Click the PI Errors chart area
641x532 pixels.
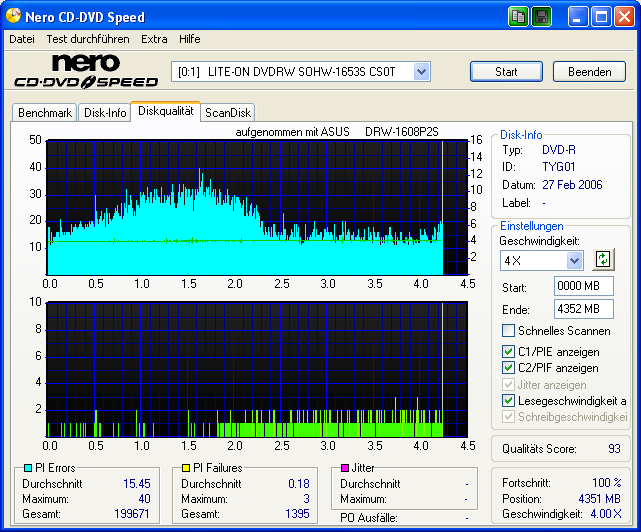click(x=257, y=208)
